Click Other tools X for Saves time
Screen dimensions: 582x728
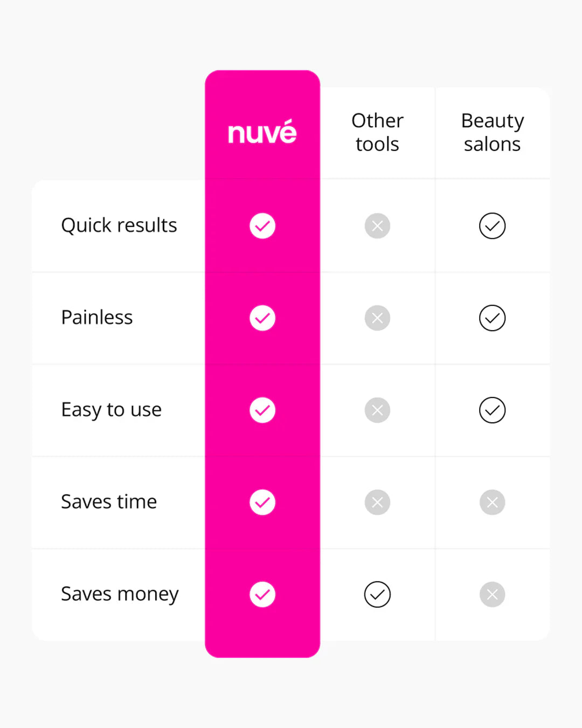[377, 503]
